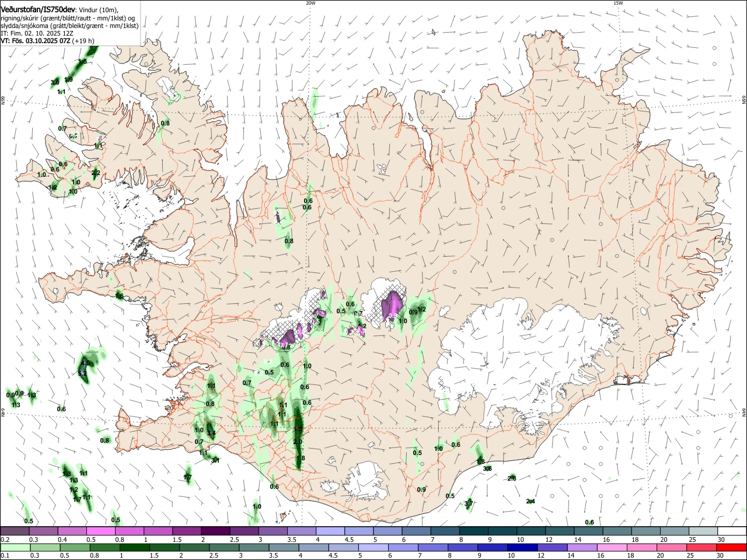Click the '(+19 h)' forecast offset text
The height and width of the screenshot is (560, 747).
click(x=84, y=41)
